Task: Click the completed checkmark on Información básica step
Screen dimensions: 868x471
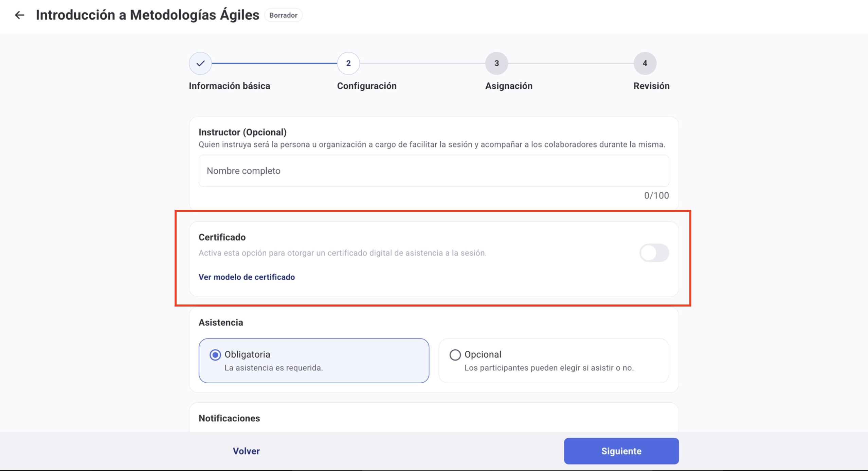Action: (x=200, y=63)
